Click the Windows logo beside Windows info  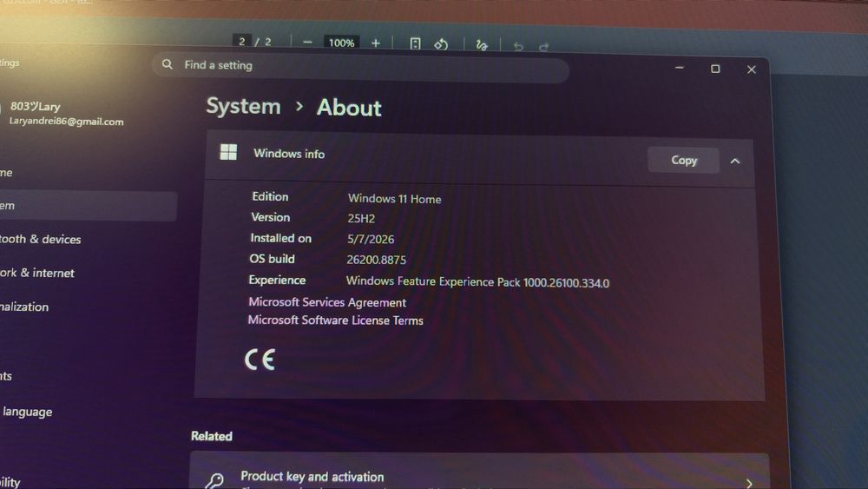tap(228, 152)
